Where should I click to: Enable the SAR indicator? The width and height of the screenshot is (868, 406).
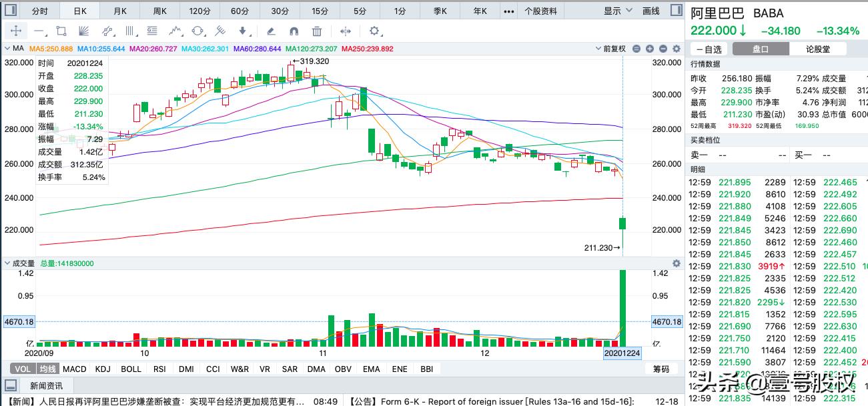(x=290, y=369)
